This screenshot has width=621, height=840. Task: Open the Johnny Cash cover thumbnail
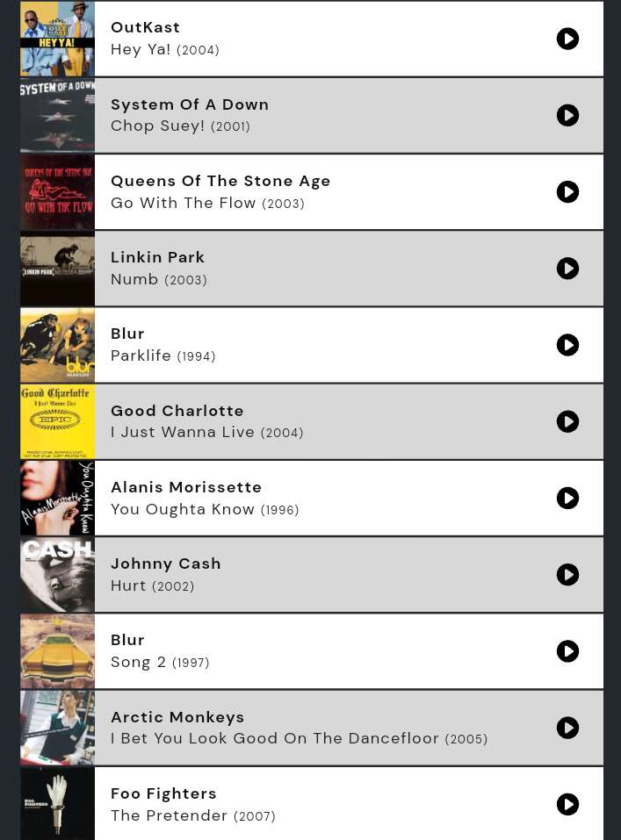click(57, 575)
